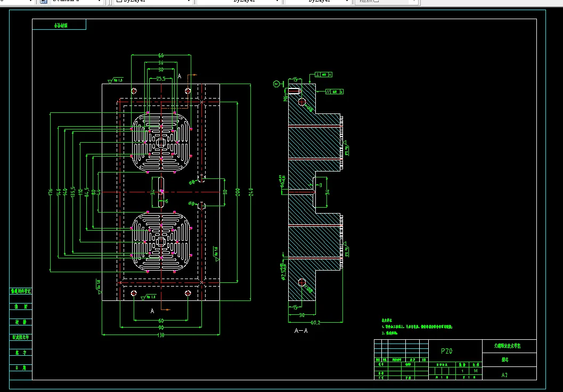Pick the Ra 1.6 symbol on right edge of plan
Image resolution: width=563 pixels, height=392 pixels.
point(216,253)
